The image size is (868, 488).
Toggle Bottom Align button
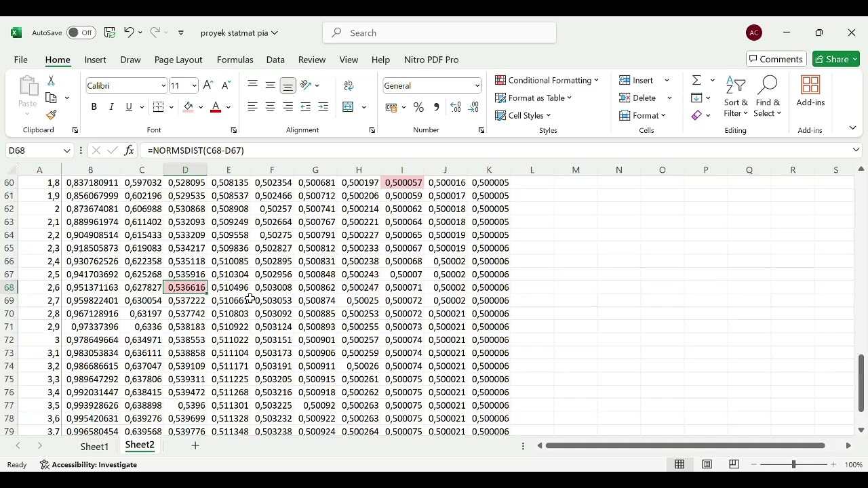coord(288,85)
